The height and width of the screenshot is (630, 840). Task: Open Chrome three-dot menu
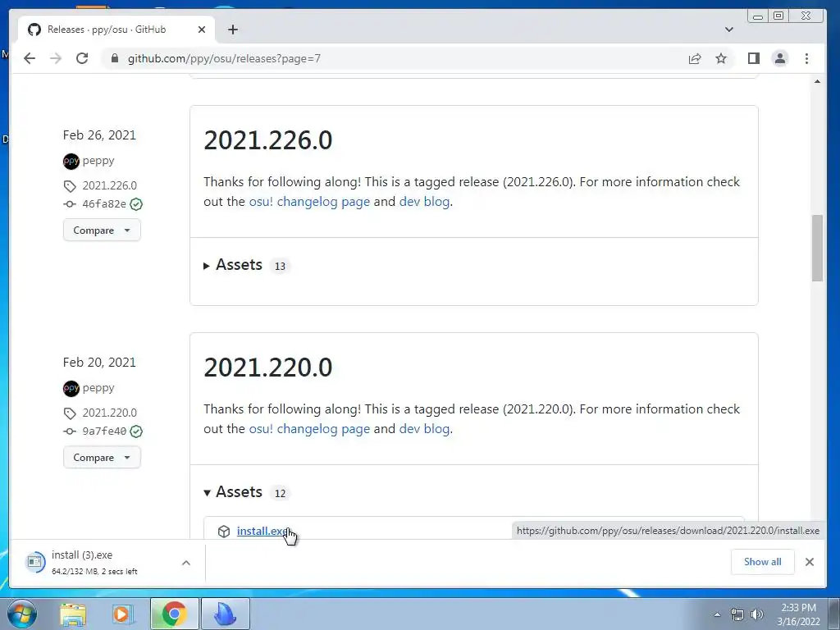click(x=807, y=58)
